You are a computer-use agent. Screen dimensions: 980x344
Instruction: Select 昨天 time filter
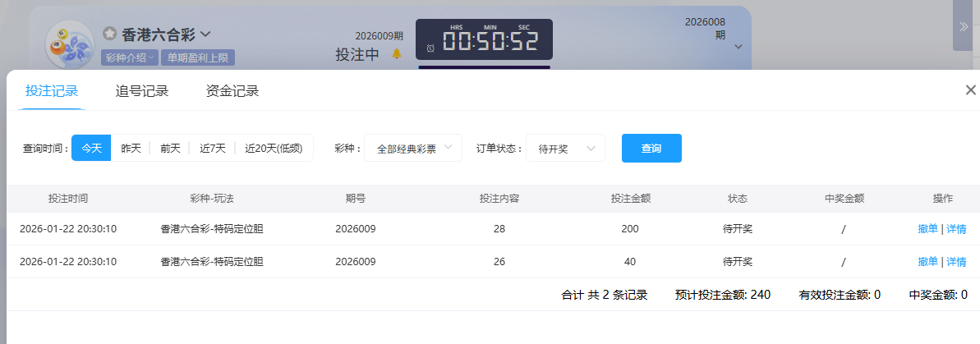(x=131, y=149)
